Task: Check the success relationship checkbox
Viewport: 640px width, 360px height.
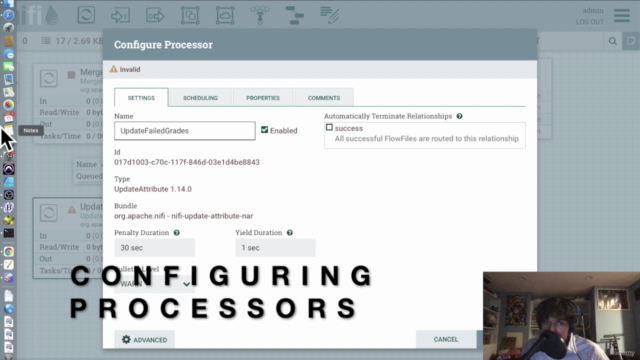Action: click(329, 127)
